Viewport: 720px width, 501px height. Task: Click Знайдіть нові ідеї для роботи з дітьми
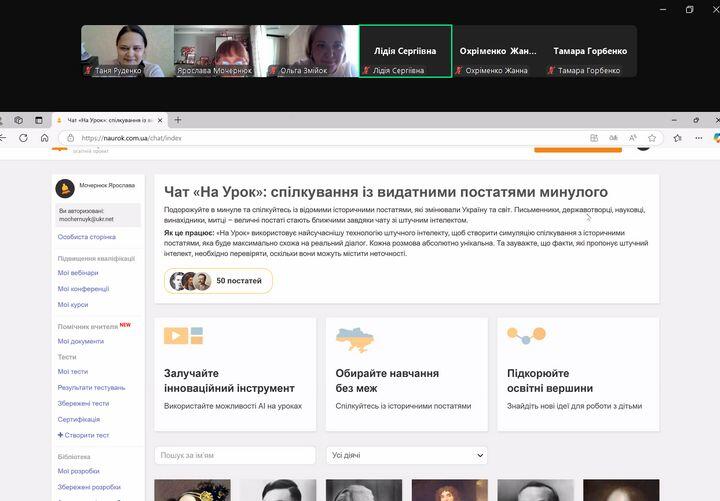pos(574,406)
